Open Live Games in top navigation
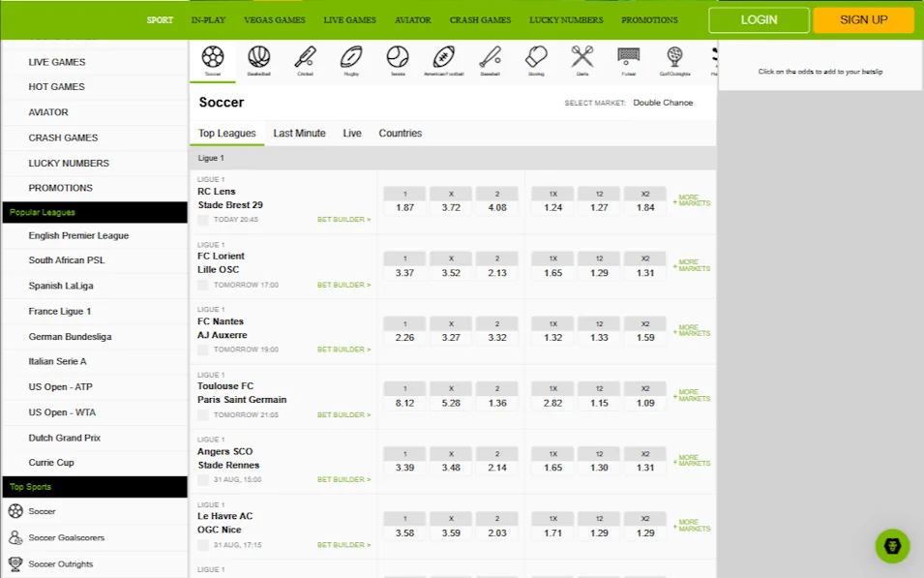Viewport: 924px width, 578px height. click(x=349, y=20)
